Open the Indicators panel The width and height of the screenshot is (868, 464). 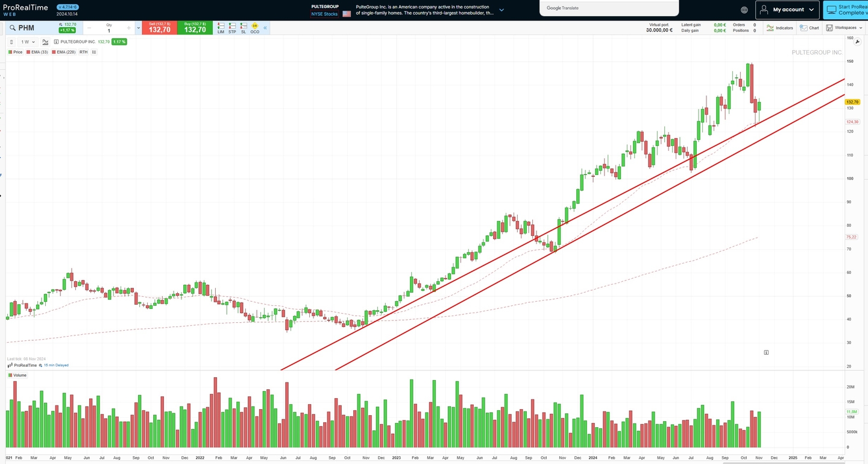pyautogui.click(x=779, y=28)
